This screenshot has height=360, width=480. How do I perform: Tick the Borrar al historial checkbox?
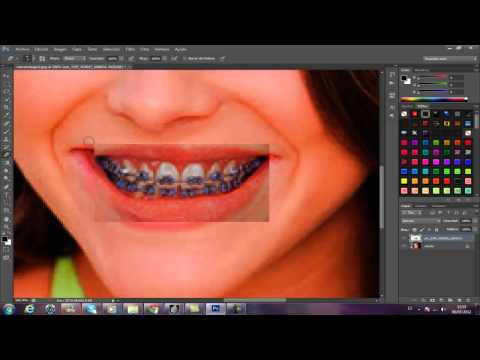[x=184, y=59]
